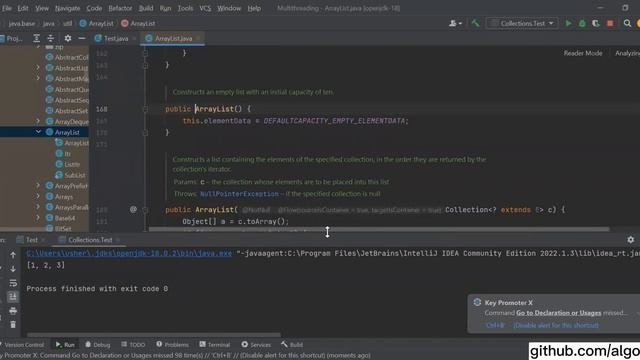
Task: Open the File menu
Action: 7,8
